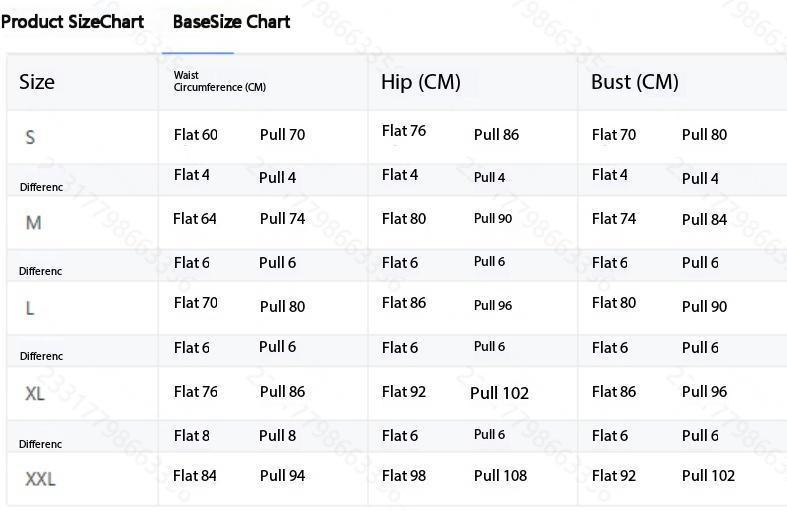Click the Pull 94 waist value
The image size is (787, 511).
(x=282, y=476)
